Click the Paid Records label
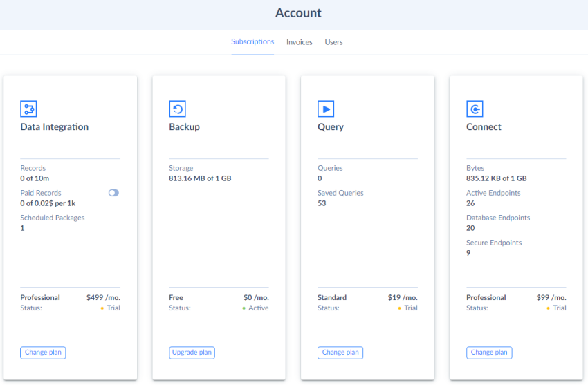 click(41, 193)
